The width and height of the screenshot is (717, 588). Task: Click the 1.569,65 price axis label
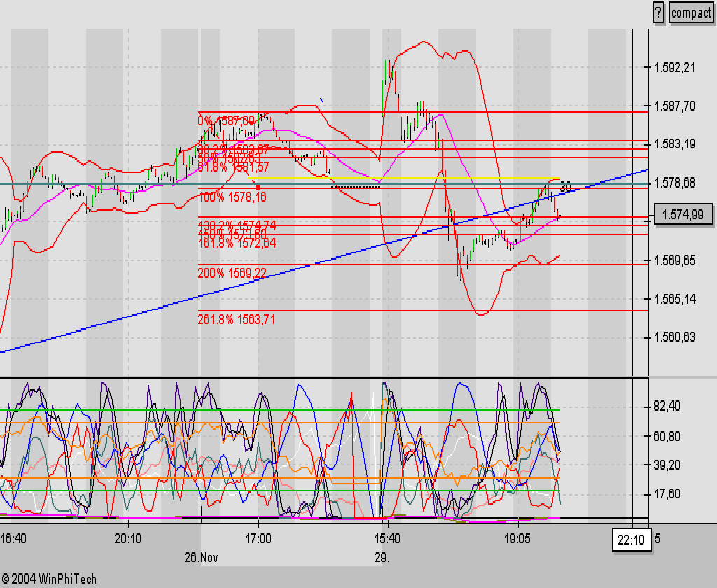(675, 260)
